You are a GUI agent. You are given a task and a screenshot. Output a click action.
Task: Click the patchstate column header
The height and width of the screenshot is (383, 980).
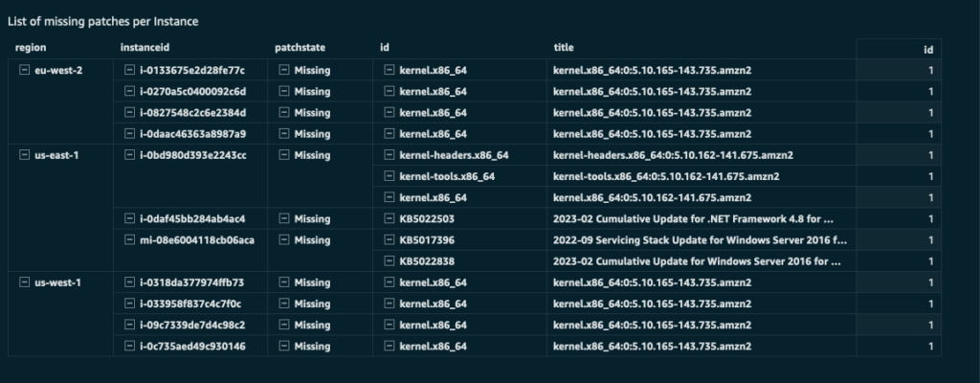pyautogui.click(x=301, y=47)
